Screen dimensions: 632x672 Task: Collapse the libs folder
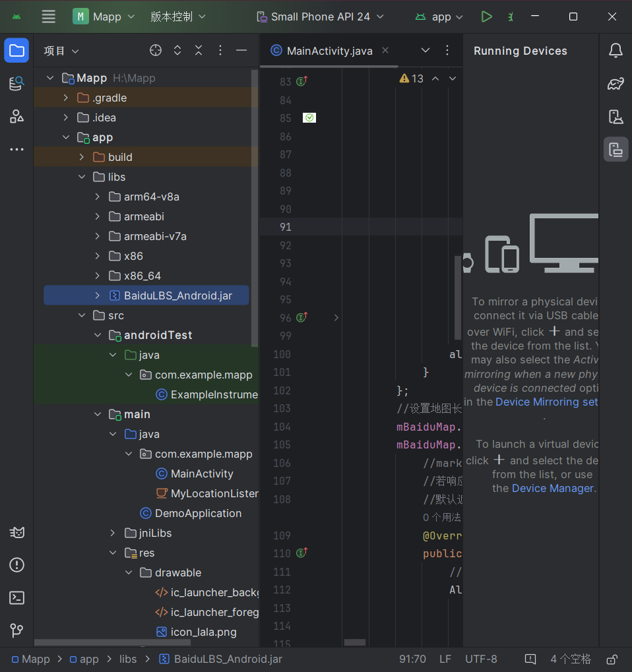tap(81, 177)
